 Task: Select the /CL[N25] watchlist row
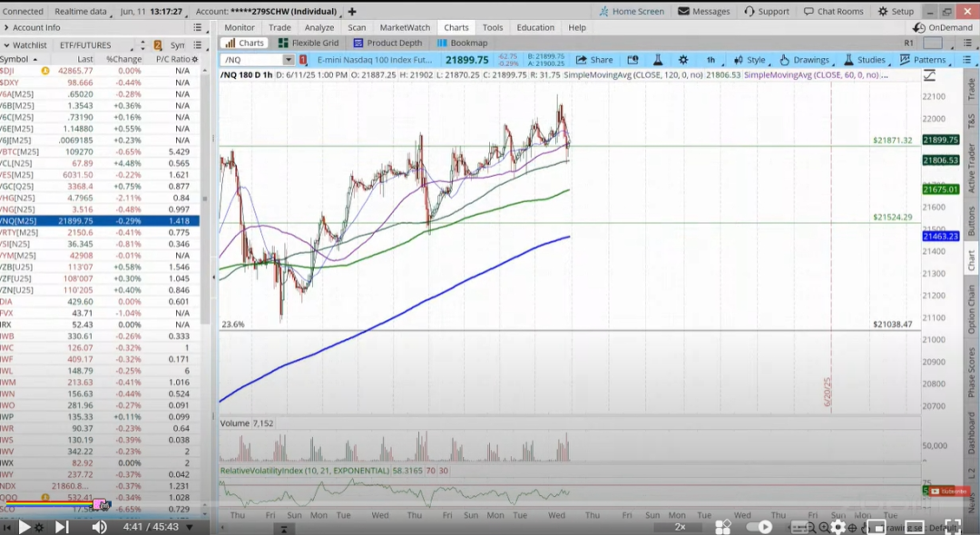pyautogui.click(x=100, y=163)
